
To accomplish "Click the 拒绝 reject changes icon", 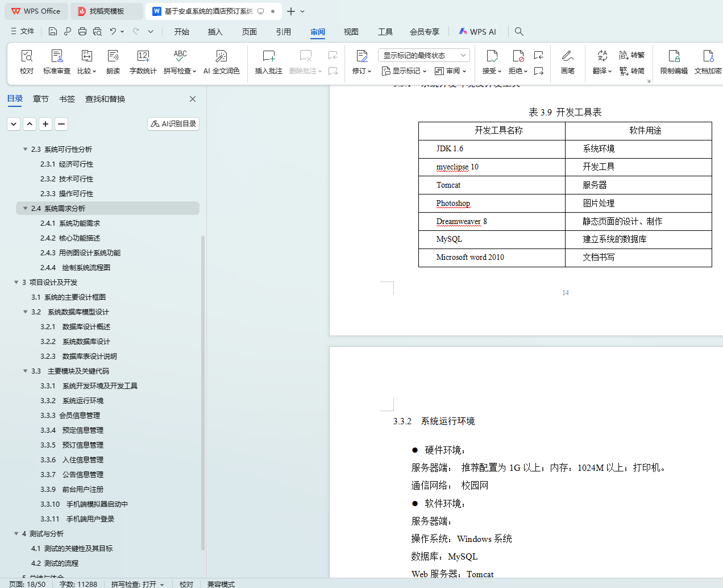I will [x=518, y=56].
